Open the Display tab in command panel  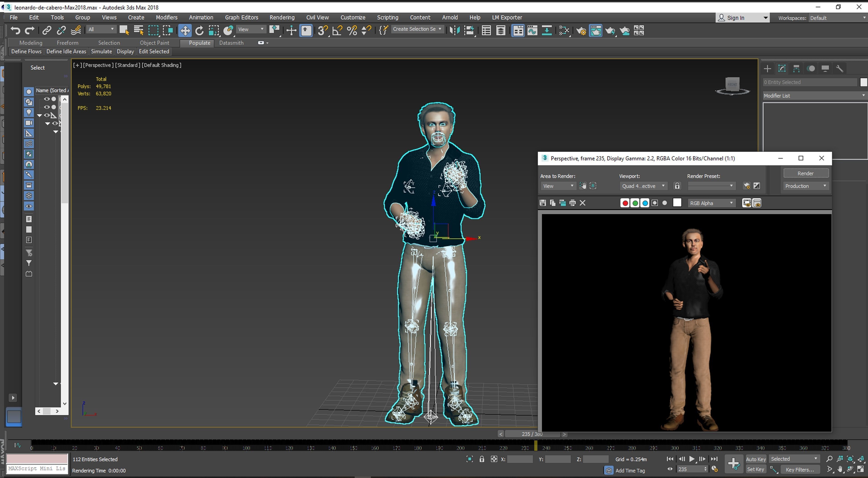click(825, 69)
